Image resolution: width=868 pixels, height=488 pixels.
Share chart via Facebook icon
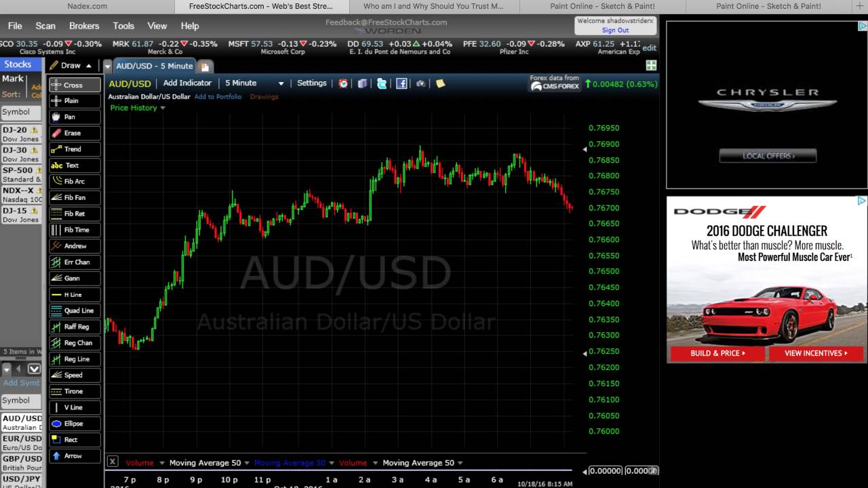pyautogui.click(x=401, y=83)
